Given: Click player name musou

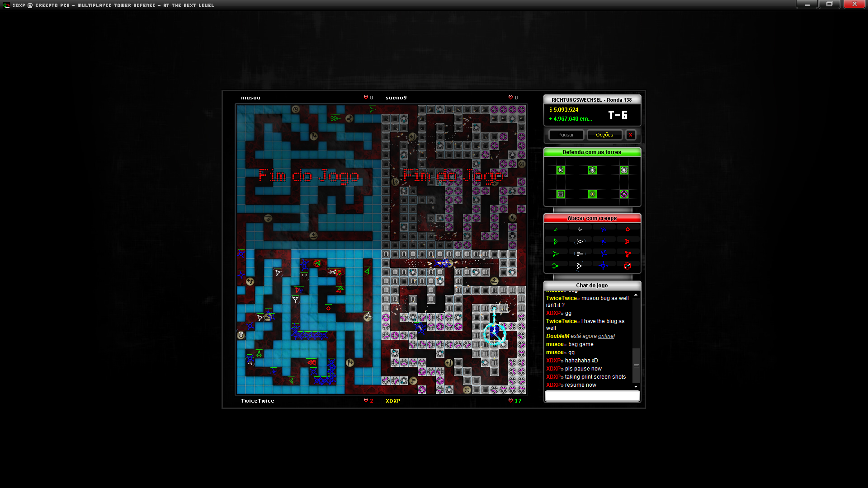Looking at the screenshot, I should [x=250, y=98].
